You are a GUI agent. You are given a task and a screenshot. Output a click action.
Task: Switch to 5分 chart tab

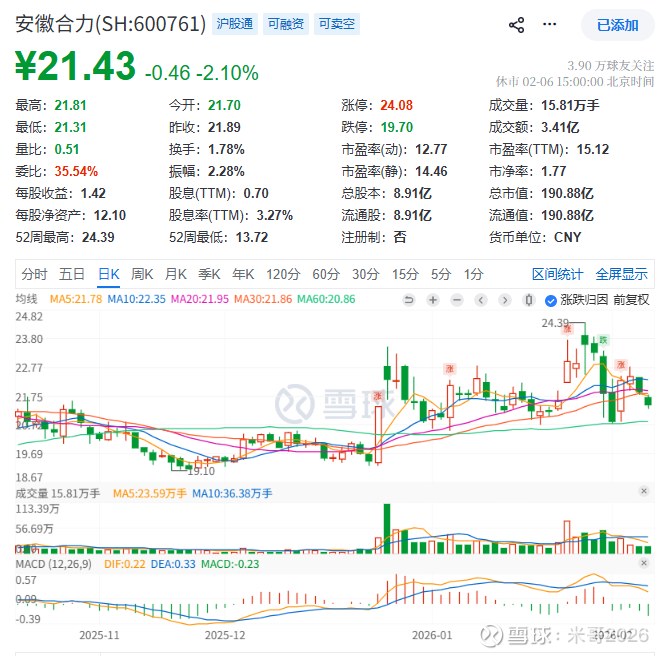(x=441, y=274)
